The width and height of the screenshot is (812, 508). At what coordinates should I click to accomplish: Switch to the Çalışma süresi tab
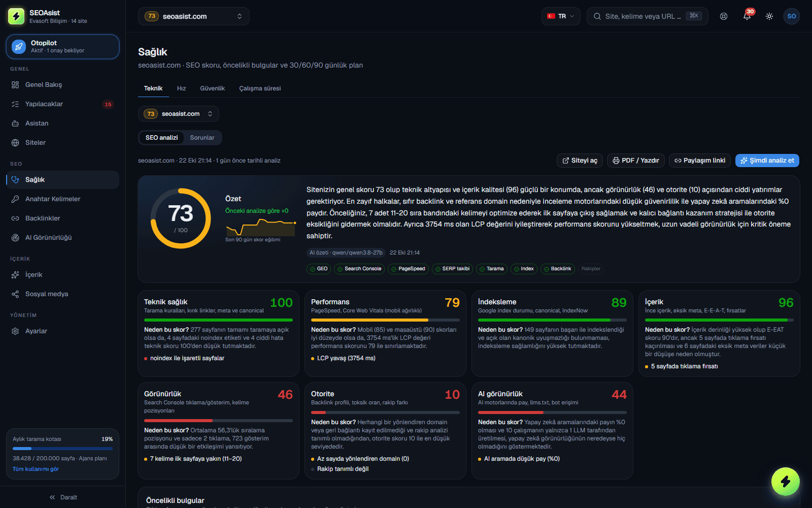tap(260, 88)
